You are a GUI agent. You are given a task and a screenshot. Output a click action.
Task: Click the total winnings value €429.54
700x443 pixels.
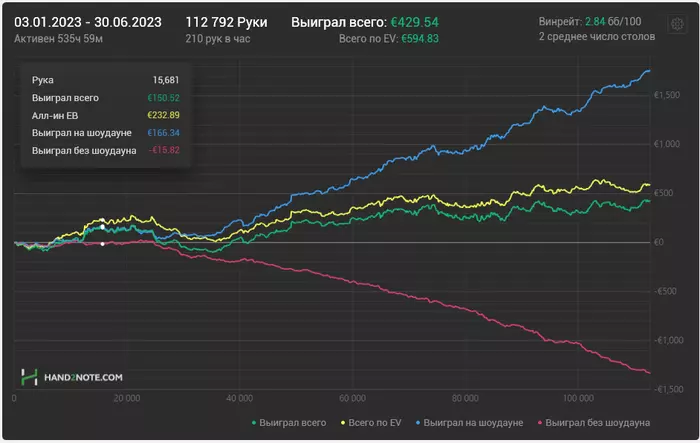(415, 22)
